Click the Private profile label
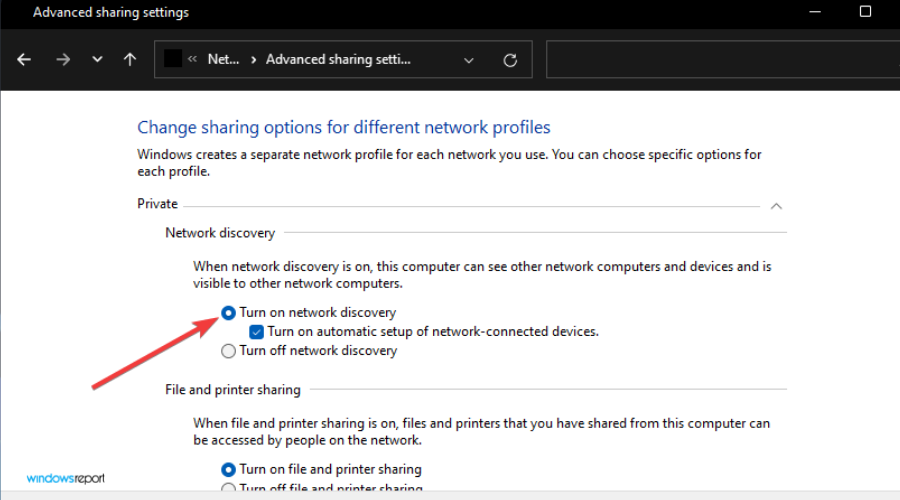The width and height of the screenshot is (900, 500). (x=157, y=204)
